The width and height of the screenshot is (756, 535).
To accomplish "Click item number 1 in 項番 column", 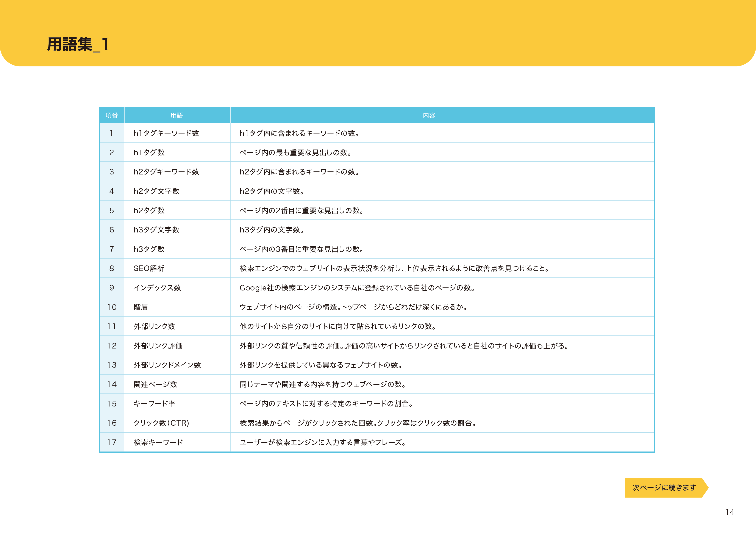I will (112, 133).
